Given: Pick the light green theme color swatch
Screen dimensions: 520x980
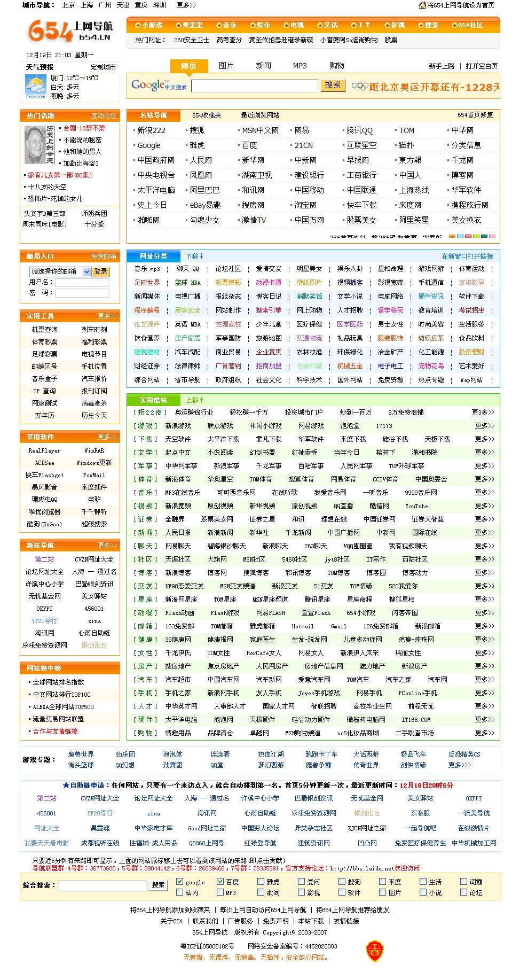Looking at the screenshot, I should click(476, 237).
